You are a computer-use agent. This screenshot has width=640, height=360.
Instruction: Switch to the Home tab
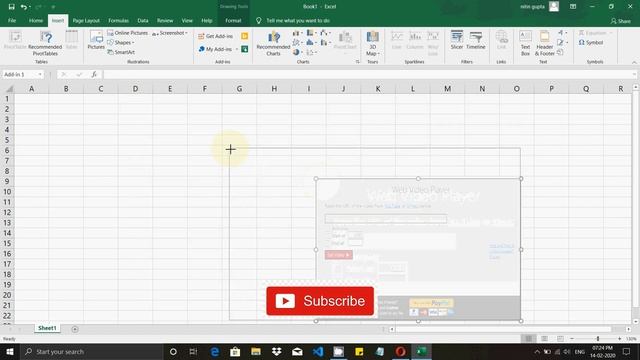[36, 20]
